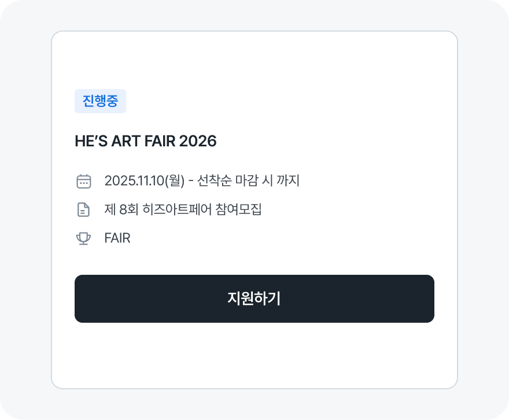Click the word ART in title
Viewport: 509px width, 420px height.
[x=123, y=141]
